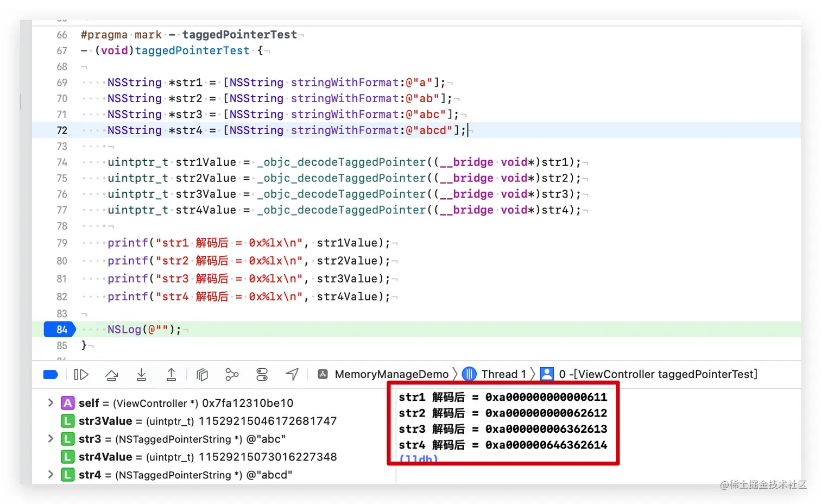The image size is (821, 504).
Task: Expand str3 in the variables view
Action: (50, 439)
